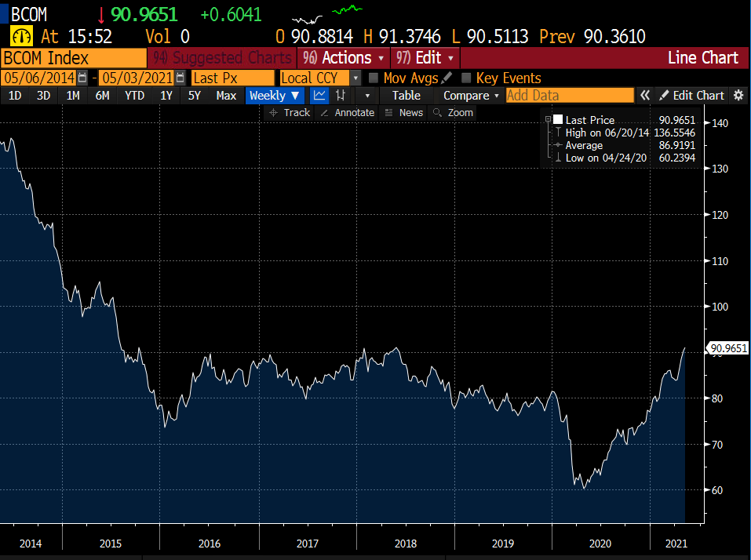Select the line chart style icon
751x560 pixels.
tap(319, 95)
